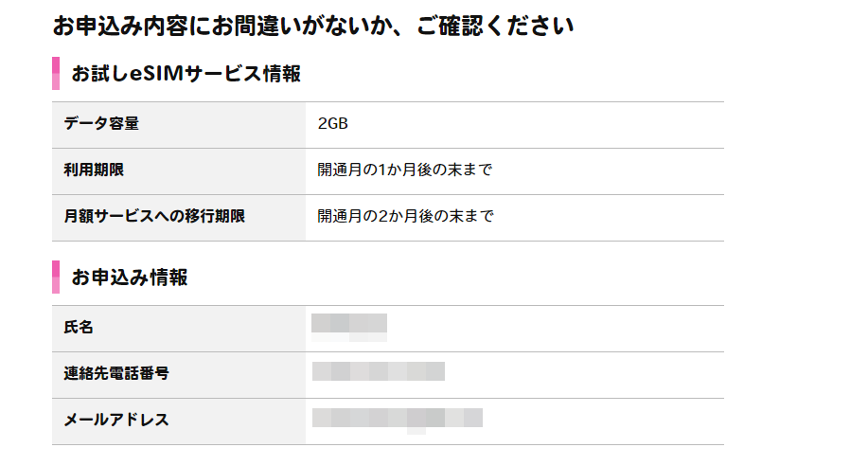
Task: Click the main heading お申込み内容にお間違いがないか
Action: pos(222,27)
